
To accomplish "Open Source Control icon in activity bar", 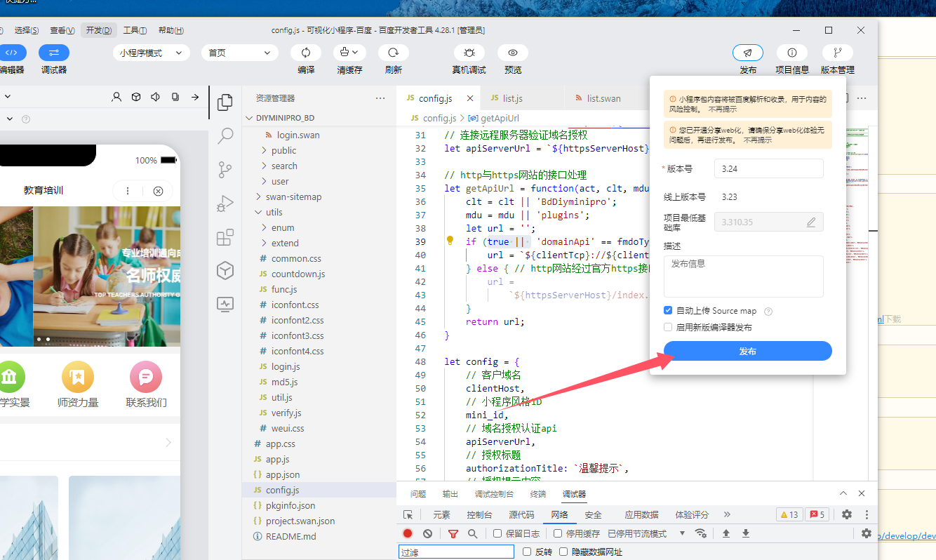I will (225, 169).
